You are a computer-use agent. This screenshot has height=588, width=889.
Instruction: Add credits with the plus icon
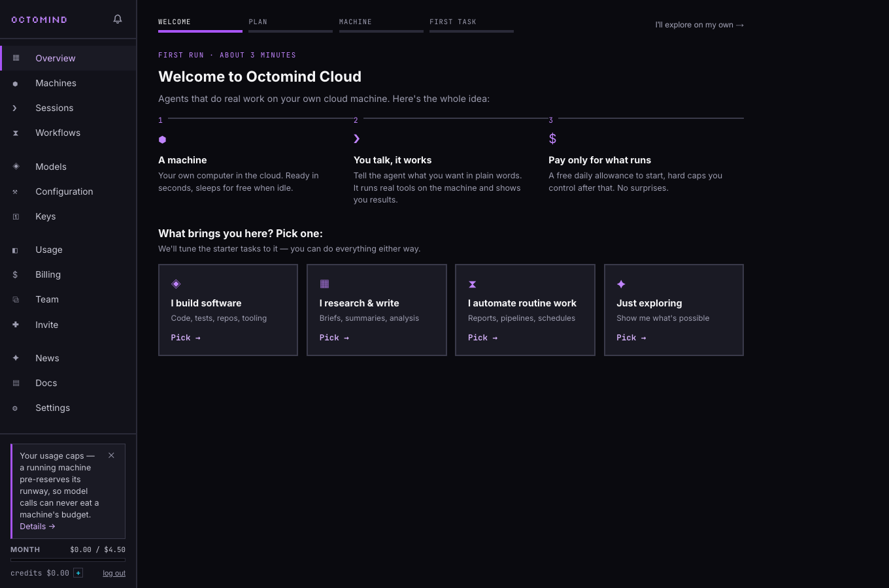tap(78, 573)
